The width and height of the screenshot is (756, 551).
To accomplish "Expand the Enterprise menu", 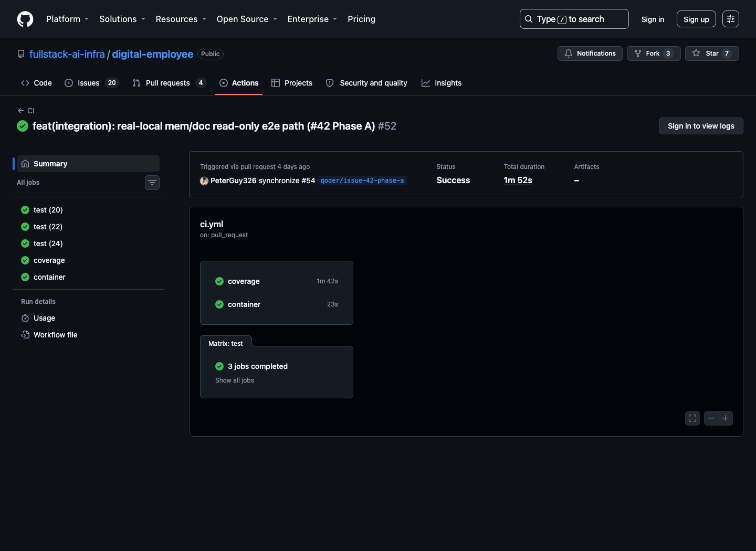I will pyautogui.click(x=312, y=19).
